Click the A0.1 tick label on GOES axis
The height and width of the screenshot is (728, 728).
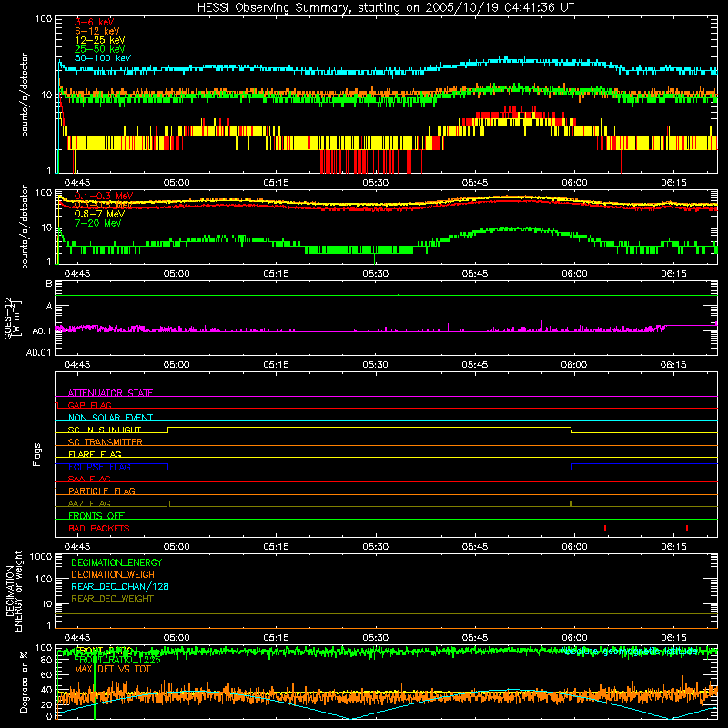pos(41,331)
